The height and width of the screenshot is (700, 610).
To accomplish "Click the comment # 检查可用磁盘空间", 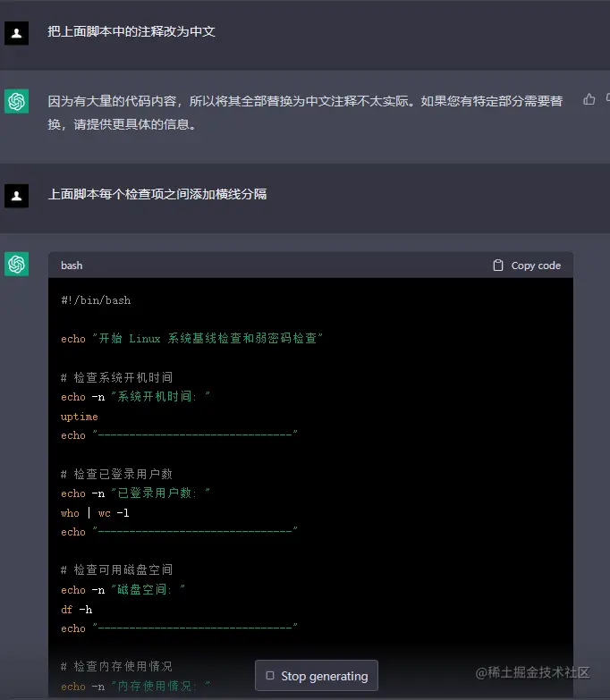I will 116,570.
